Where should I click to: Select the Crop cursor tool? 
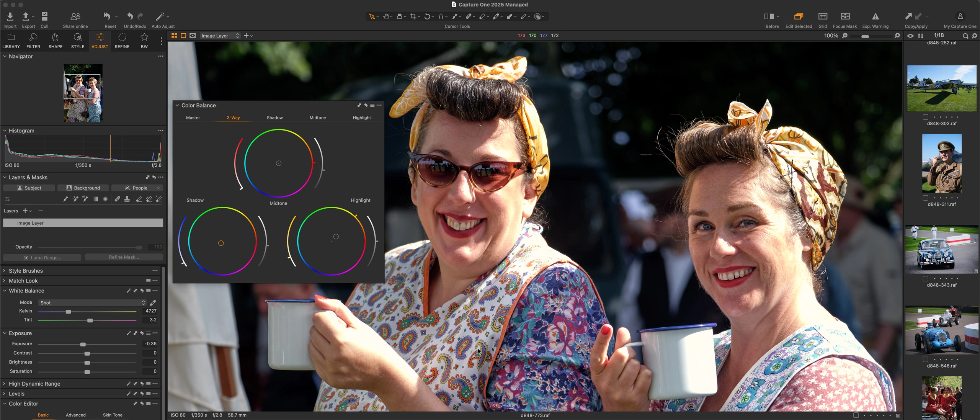(x=413, y=16)
